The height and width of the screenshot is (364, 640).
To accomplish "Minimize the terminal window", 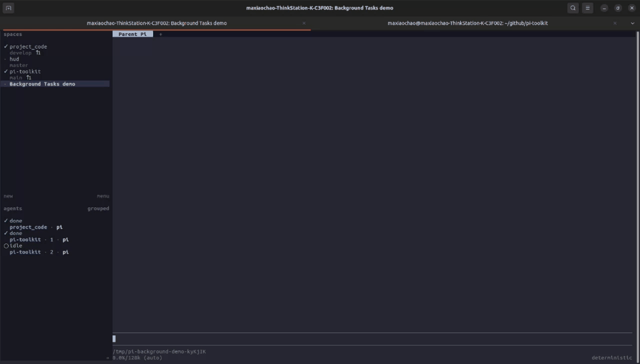I will (x=604, y=8).
